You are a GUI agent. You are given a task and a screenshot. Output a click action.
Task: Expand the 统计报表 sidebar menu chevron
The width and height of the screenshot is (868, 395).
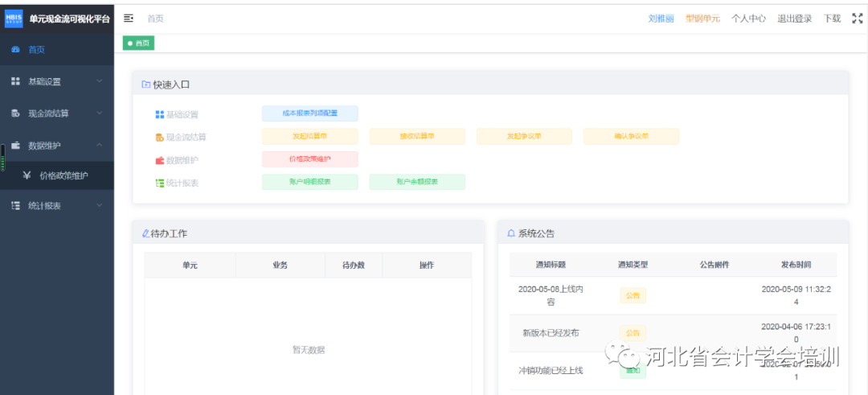point(100,205)
